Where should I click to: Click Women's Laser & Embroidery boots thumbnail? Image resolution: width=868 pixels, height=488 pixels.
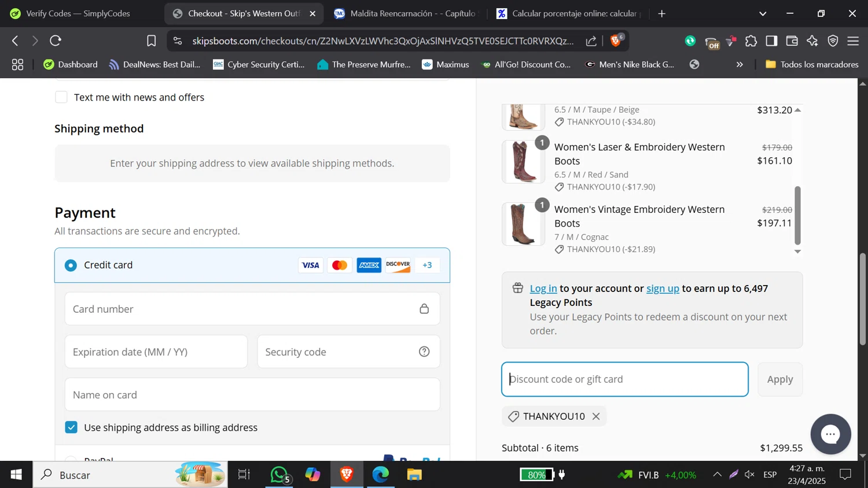pos(524,162)
